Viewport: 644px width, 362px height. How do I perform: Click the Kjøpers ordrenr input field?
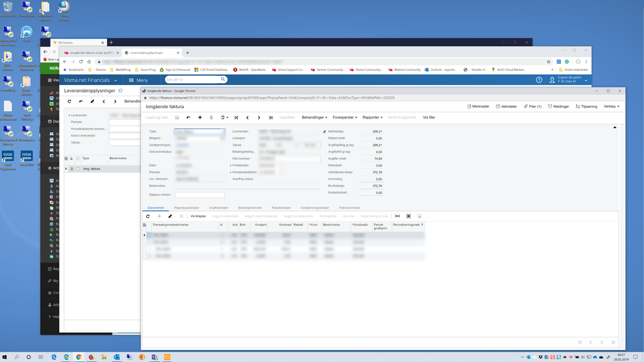point(200,195)
